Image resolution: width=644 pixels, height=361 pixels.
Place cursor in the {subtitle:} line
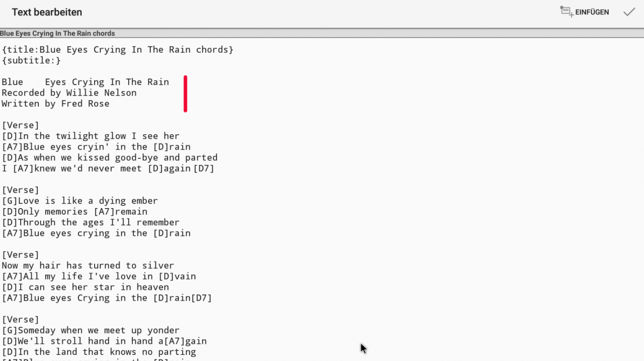(x=31, y=60)
